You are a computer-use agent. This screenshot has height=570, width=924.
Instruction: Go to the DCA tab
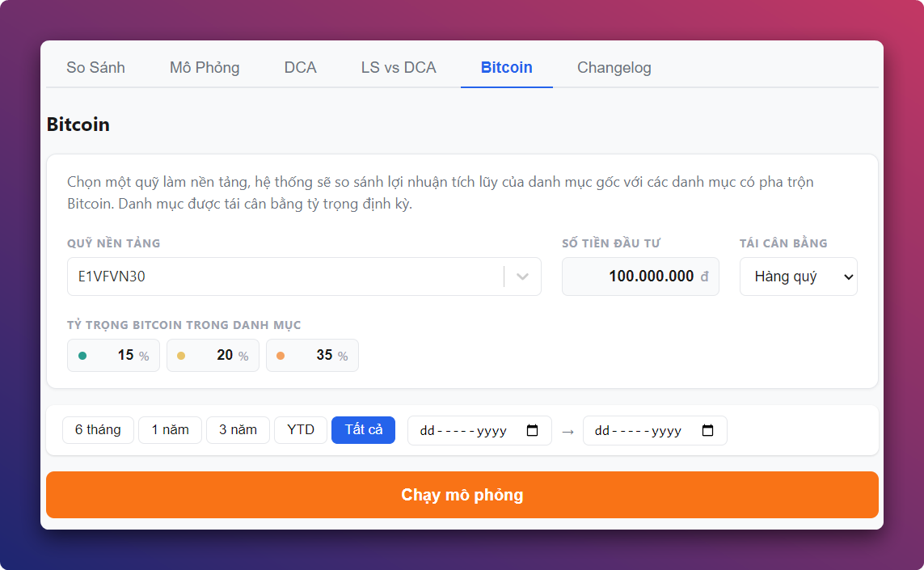click(301, 67)
